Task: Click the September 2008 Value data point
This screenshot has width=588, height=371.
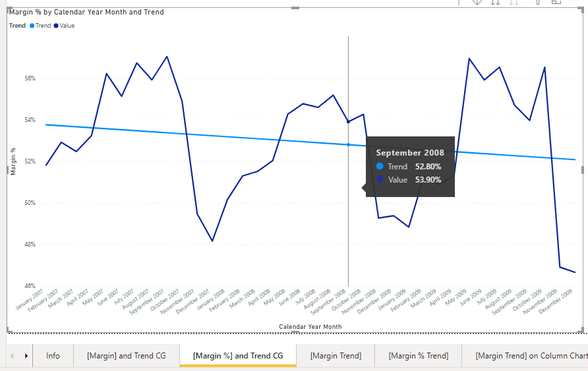Action: pyautogui.click(x=348, y=122)
